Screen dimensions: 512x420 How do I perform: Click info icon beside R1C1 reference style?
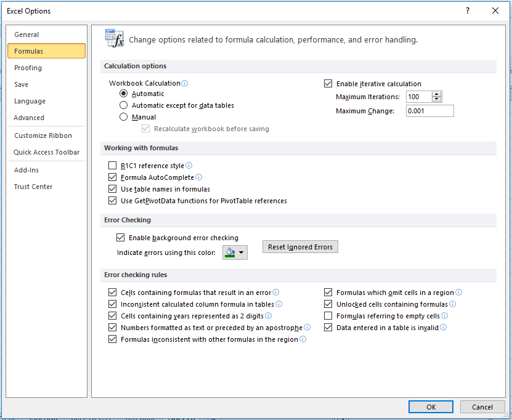pyautogui.click(x=189, y=166)
